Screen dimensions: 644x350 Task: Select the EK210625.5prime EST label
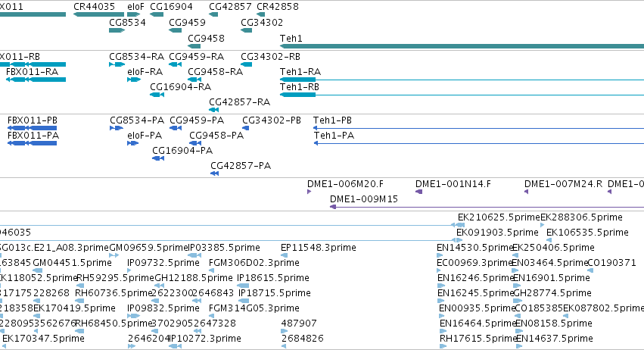(499, 217)
